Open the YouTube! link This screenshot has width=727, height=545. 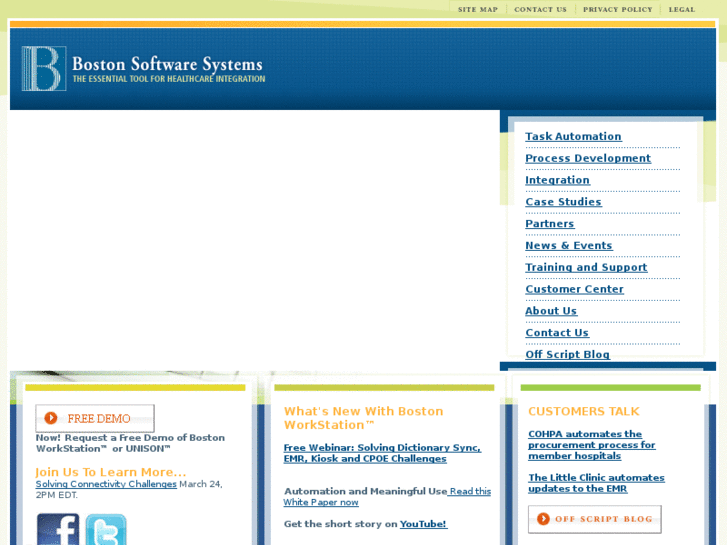tap(423, 524)
